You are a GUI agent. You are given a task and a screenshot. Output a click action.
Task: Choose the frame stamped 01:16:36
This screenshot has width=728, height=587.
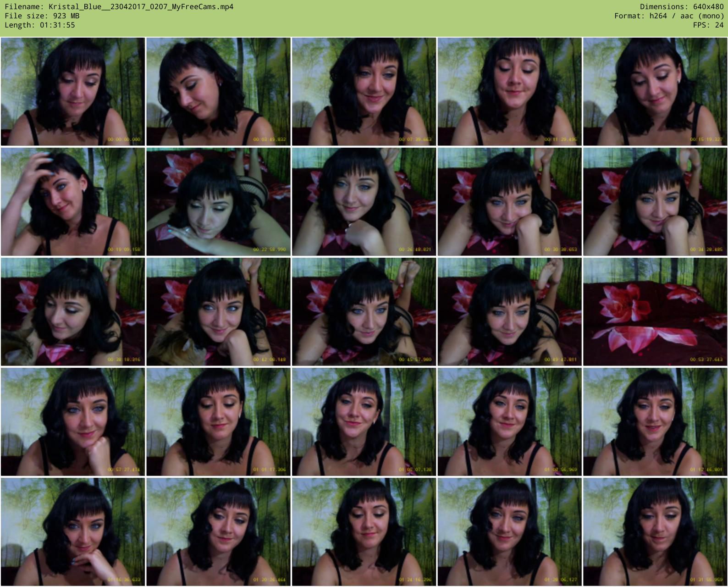coord(73,532)
